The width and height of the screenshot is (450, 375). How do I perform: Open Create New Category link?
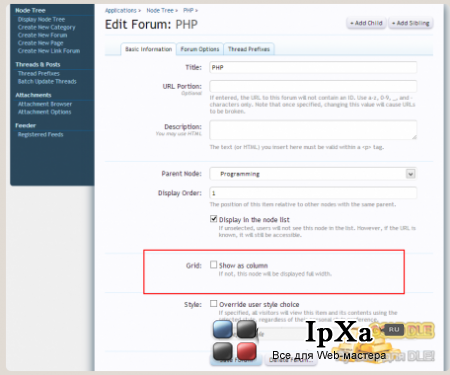(x=47, y=27)
